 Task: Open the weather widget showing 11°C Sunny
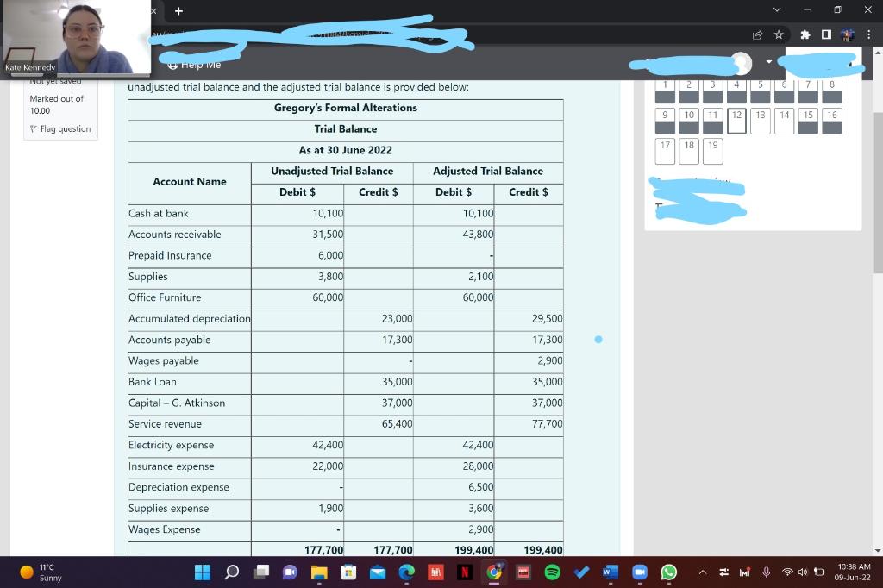(x=41, y=572)
